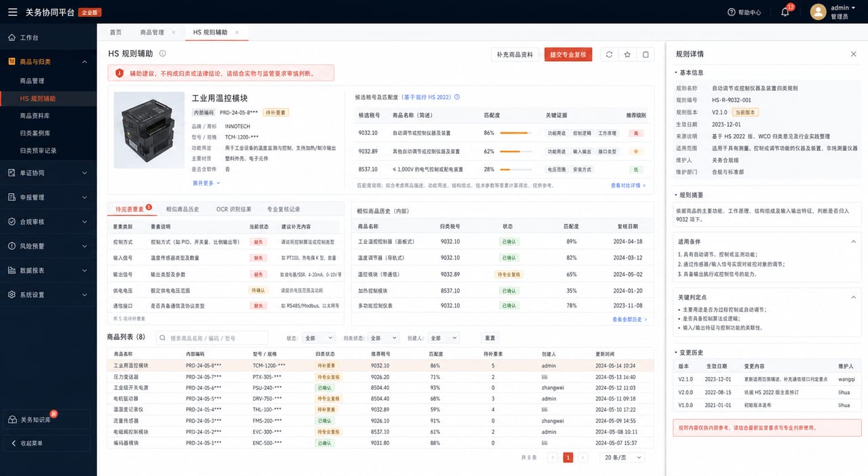Click 收起菜单 at sidebar bottom
Viewport: 868px width, 476px height.
tap(47, 443)
